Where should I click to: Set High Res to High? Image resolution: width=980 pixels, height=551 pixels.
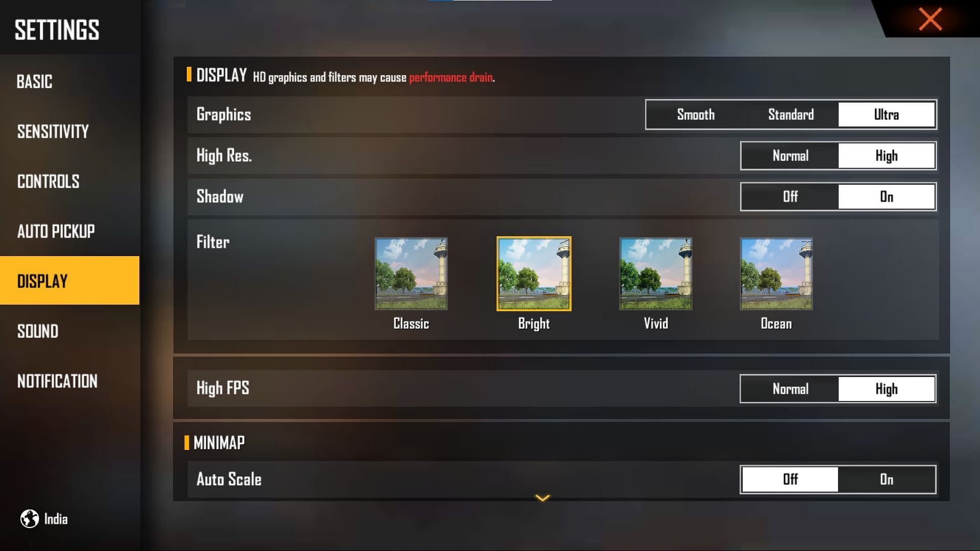click(x=887, y=156)
